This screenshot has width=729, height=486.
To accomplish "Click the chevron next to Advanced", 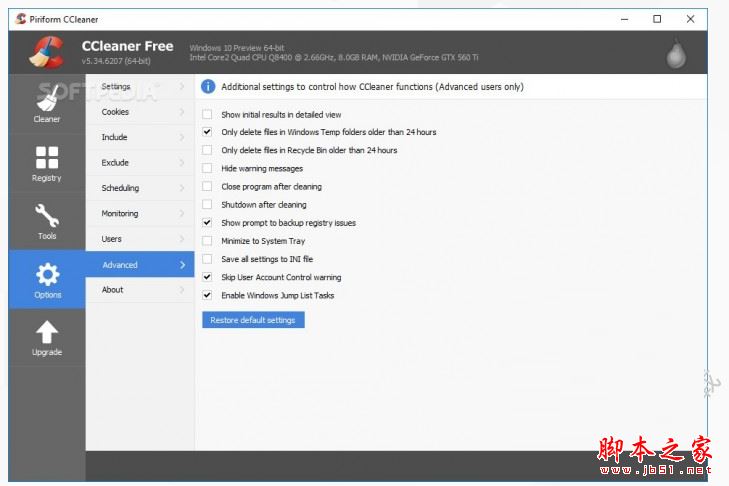I will point(182,265).
